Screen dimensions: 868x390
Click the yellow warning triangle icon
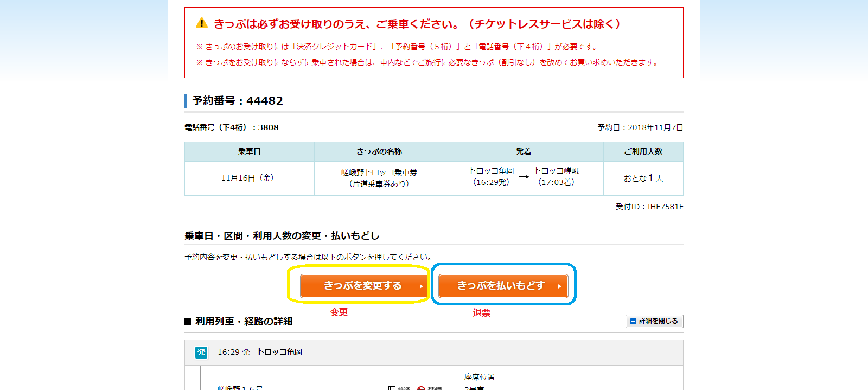202,23
